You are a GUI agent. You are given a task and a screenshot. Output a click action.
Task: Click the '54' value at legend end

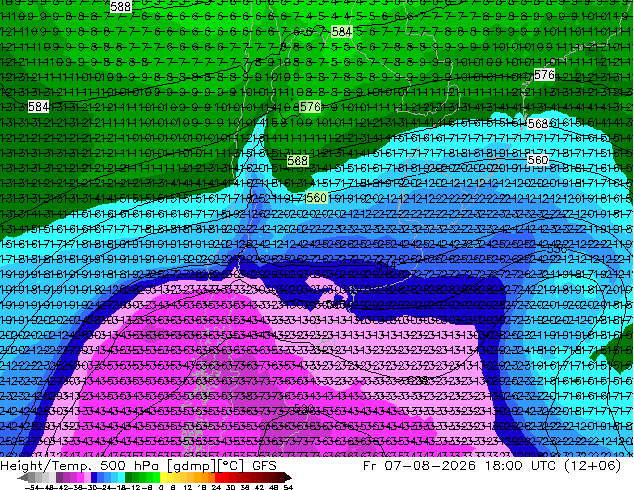coord(288,488)
